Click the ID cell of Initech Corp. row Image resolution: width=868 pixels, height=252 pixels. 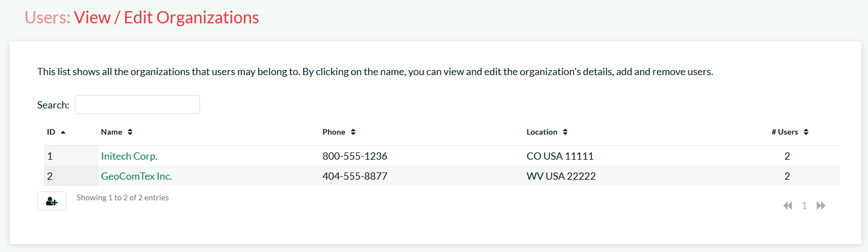[x=50, y=156]
